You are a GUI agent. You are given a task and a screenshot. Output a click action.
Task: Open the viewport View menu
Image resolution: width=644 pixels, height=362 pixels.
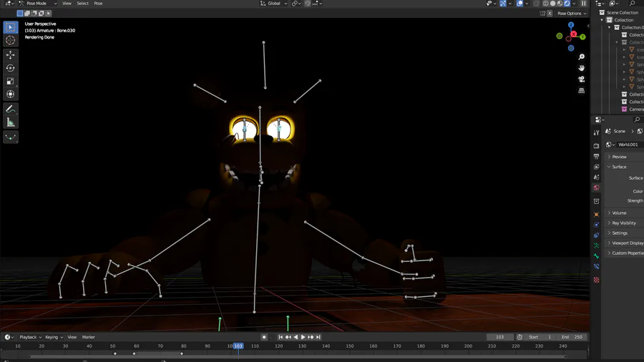point(67,4)
